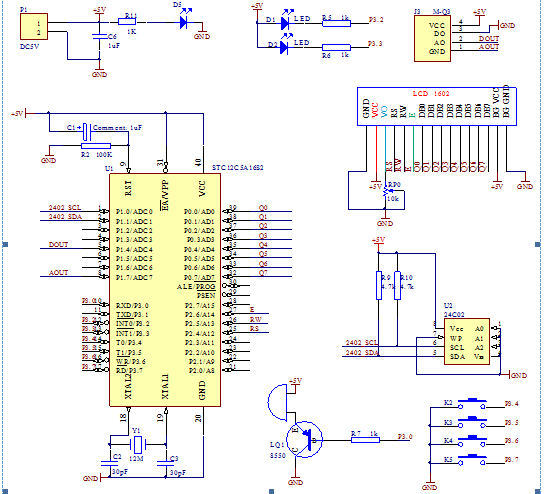Select LED D2 diode symbol

coord(285,45)
